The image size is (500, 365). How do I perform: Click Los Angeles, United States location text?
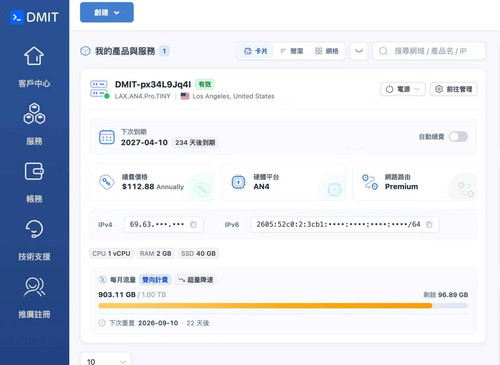pos(233,96)
